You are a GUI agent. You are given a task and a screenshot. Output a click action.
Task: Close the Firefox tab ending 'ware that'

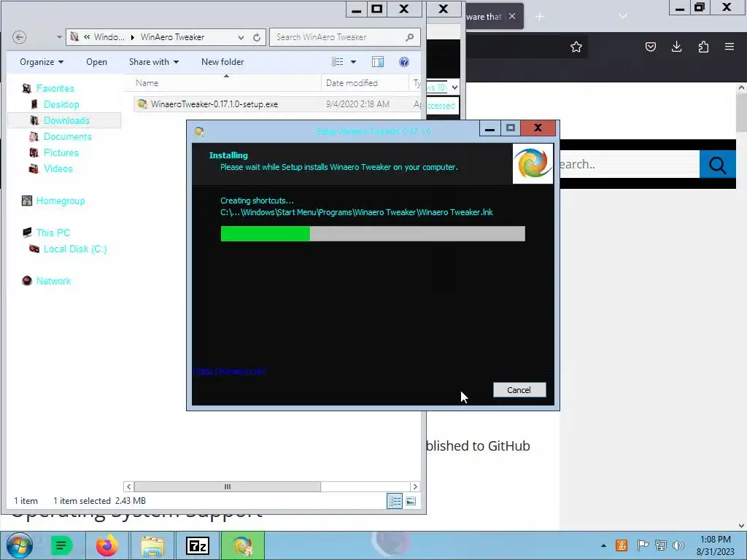[512, 16]
